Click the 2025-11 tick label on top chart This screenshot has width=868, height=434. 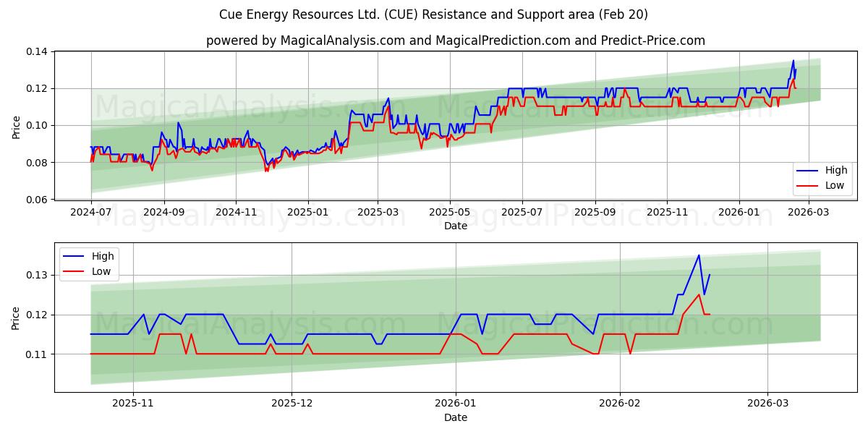tap(668, 213)
